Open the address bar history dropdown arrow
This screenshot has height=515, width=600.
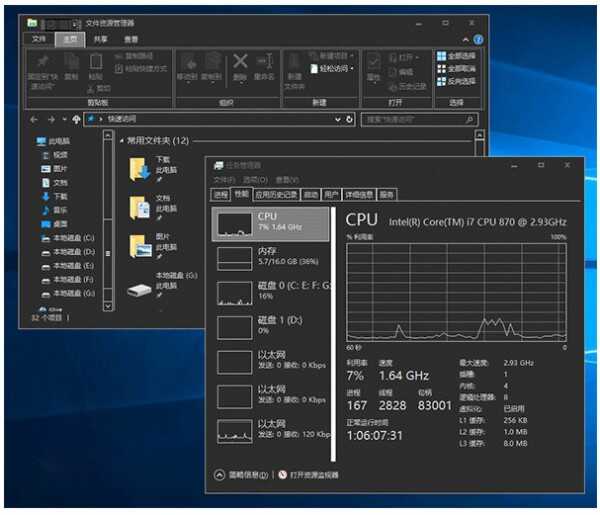pos(335,118)
